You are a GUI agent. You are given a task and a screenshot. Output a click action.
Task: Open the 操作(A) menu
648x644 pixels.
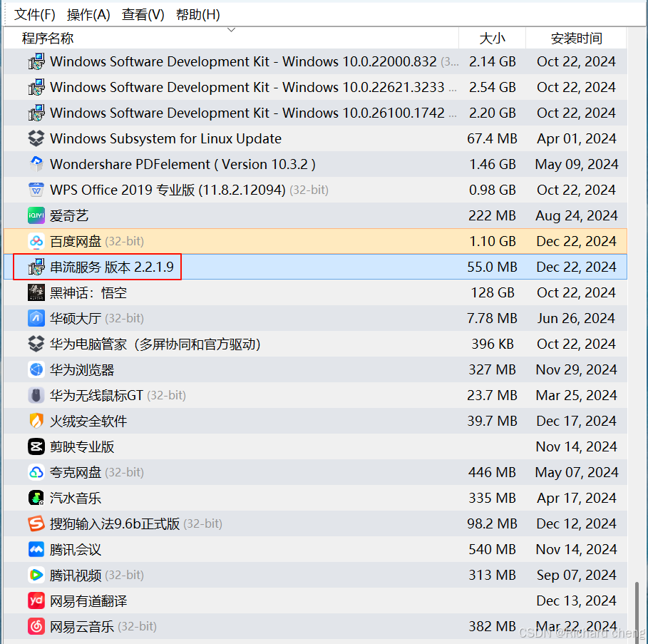coord(88,15)
